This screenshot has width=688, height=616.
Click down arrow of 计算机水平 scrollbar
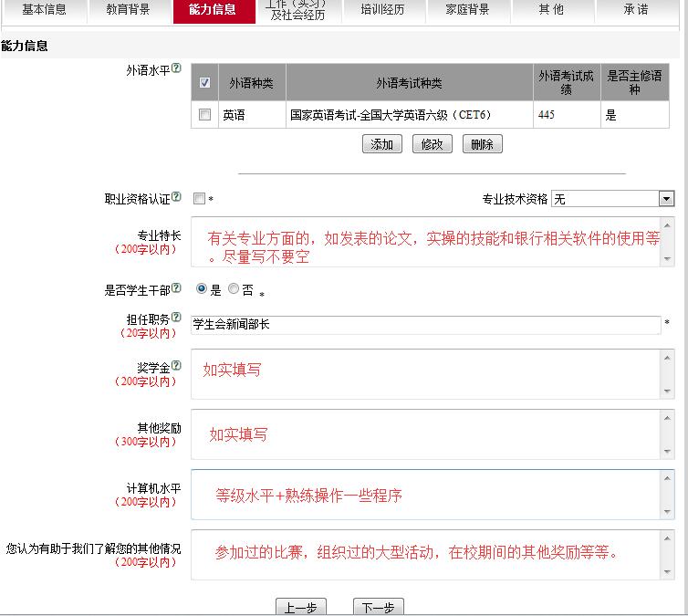coord(667,512)
